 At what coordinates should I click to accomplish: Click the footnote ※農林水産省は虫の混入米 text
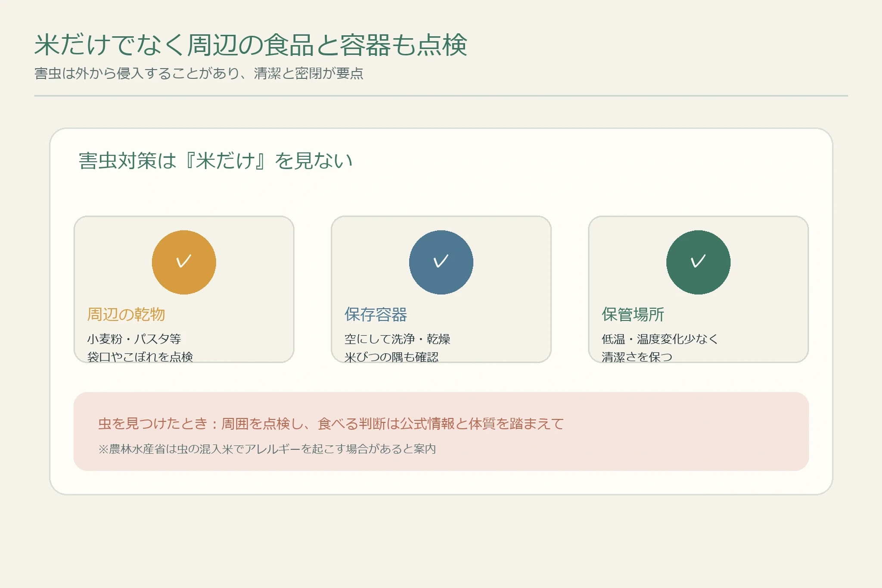(x=267, y=449)
